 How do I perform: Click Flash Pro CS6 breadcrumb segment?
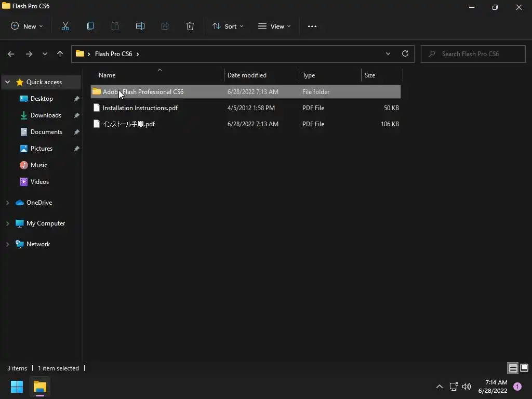point(113,54)
